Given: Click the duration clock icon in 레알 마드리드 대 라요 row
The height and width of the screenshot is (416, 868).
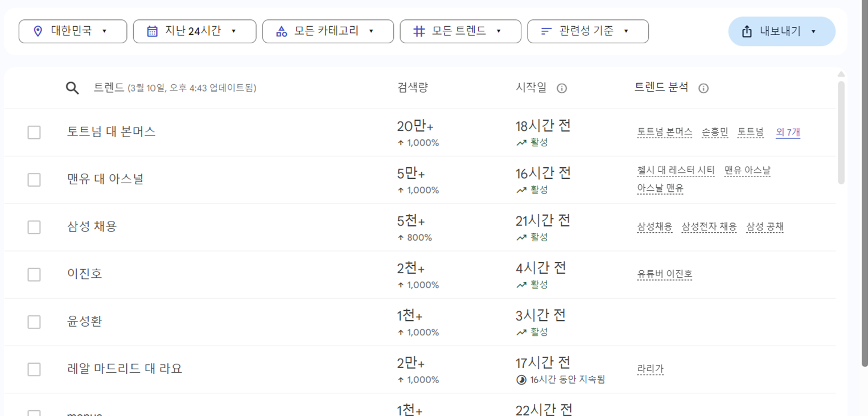Looking at the screenshot, I should [521, 380].
